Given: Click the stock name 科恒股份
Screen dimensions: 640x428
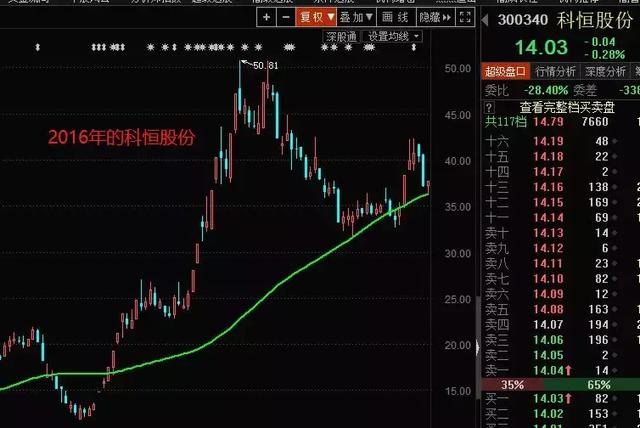Looking at the screenshot, I should (595, 20).
